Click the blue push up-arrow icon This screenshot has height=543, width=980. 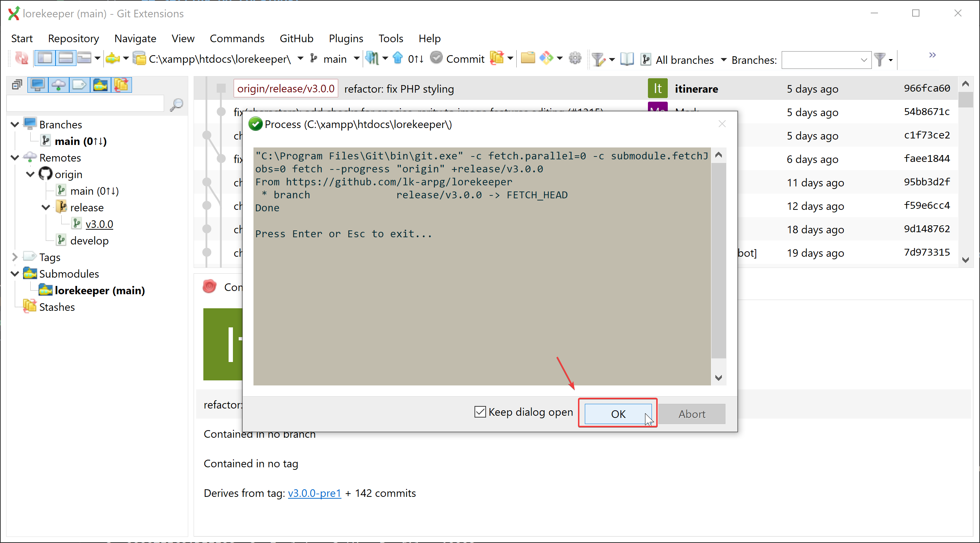pos(398,58)
